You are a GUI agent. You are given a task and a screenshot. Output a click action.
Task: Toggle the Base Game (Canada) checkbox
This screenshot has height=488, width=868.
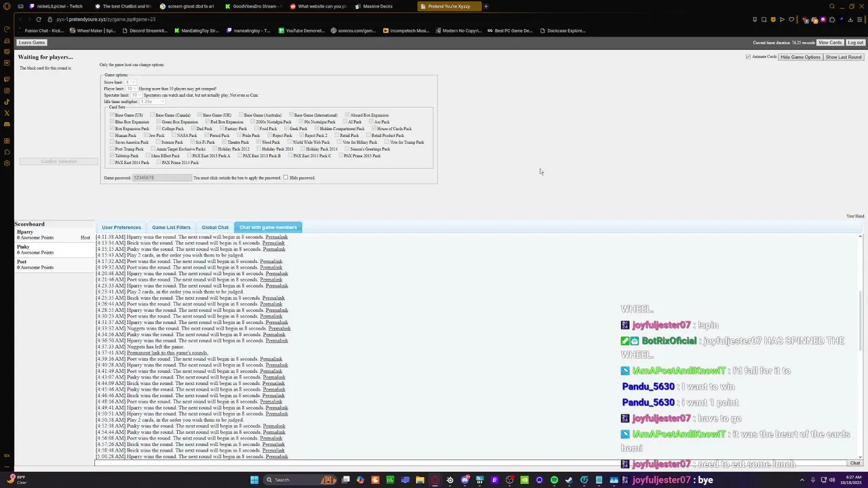tap(153, 115)
